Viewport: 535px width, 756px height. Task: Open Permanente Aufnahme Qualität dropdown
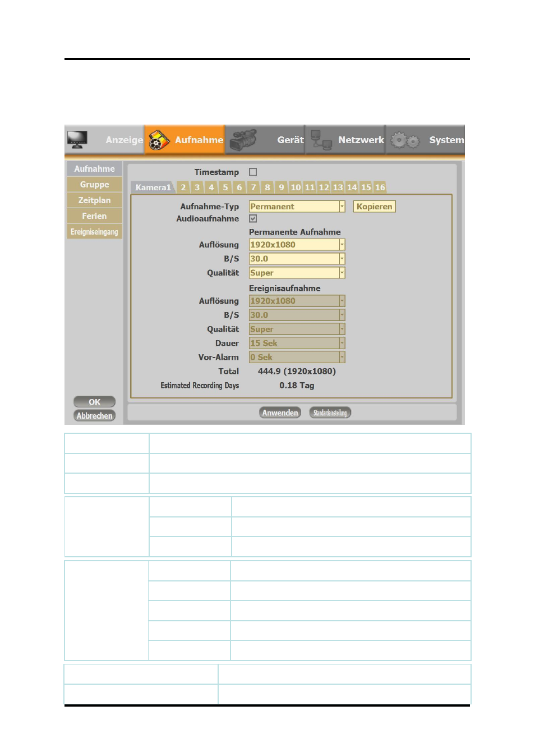click(297, 273)
